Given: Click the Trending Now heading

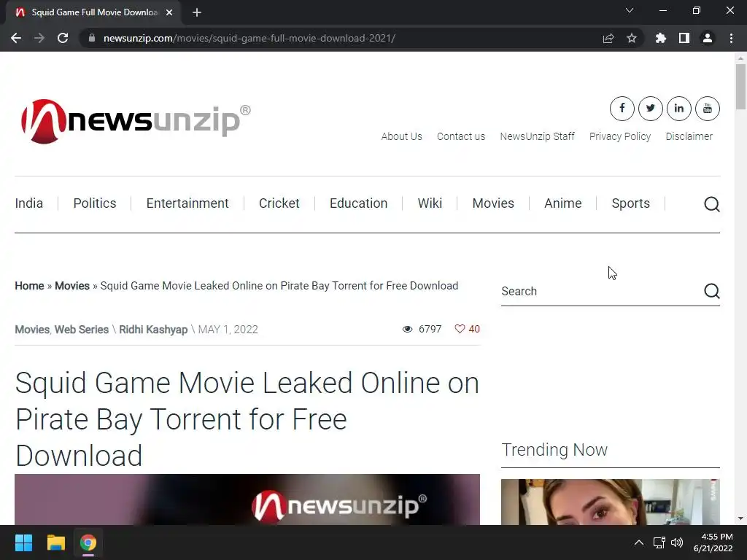Looking at the screenshot, I should pos(554,450).
